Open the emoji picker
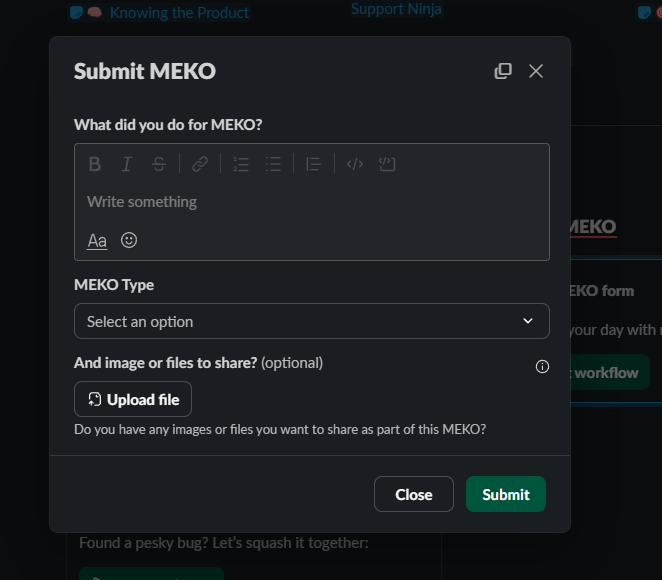Image resolution: width=662 pixels, height=580 pixels. [129, 240]
